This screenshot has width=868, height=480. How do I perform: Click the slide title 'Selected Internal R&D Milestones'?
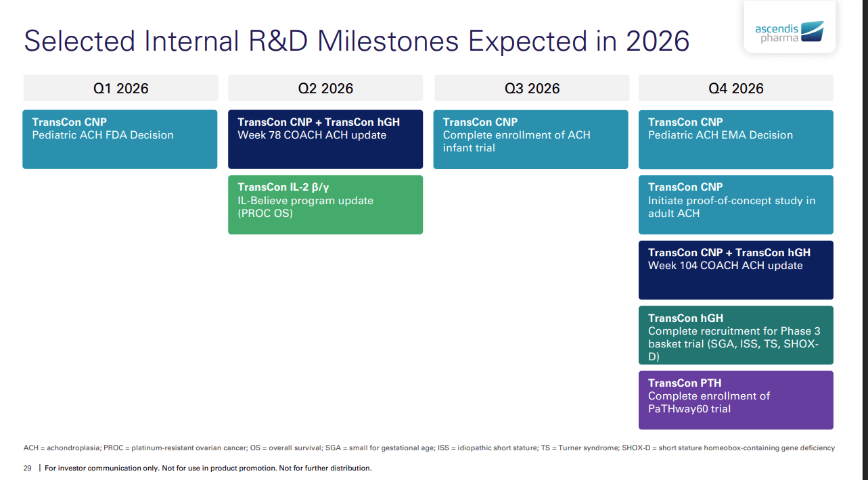click(357, 41)
